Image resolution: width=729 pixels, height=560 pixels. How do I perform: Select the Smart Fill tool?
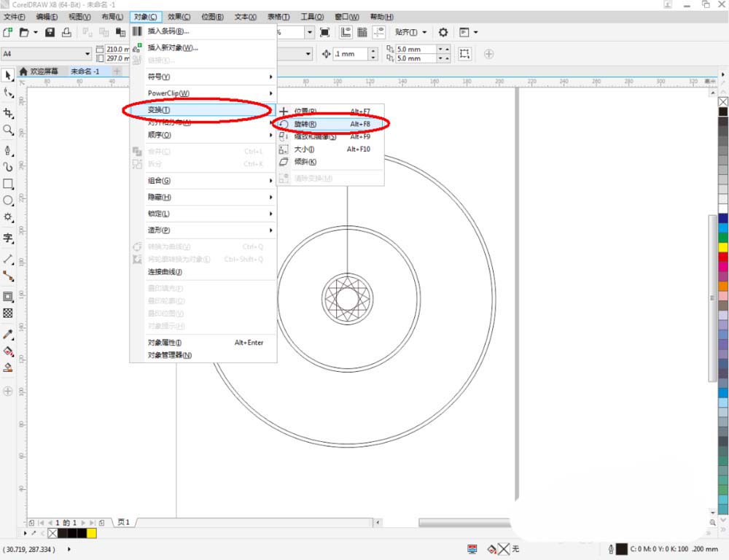coord(8,367)
